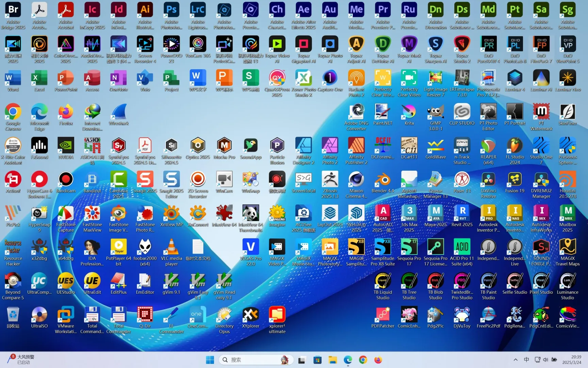Open the FL Studio 2024 shortcut

coord(515,151)
